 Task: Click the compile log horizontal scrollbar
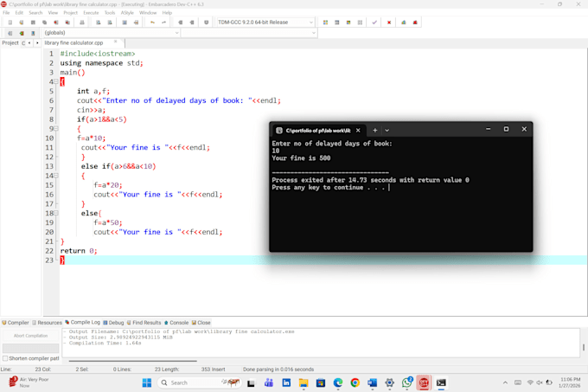click(x=133, y=361)
